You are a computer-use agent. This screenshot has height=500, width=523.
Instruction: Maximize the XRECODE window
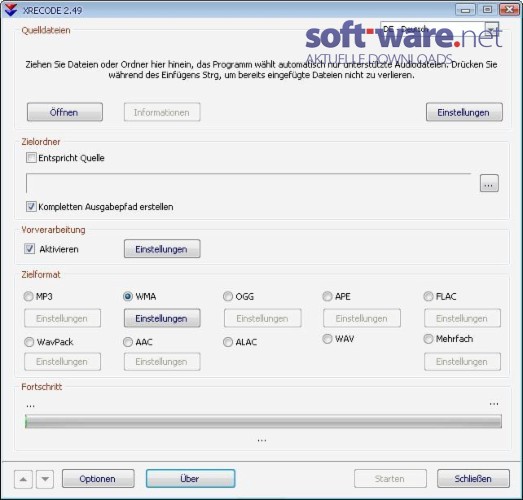click(x=487, y=10)
